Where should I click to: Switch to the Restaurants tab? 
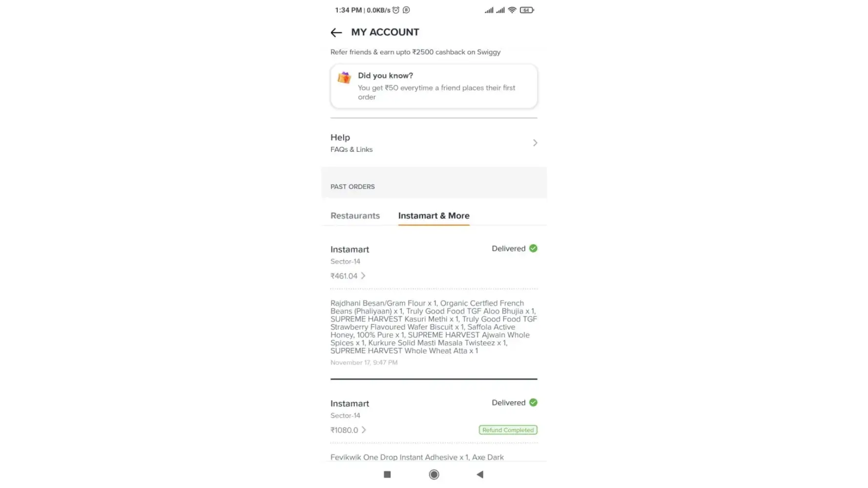coord(355,216)
